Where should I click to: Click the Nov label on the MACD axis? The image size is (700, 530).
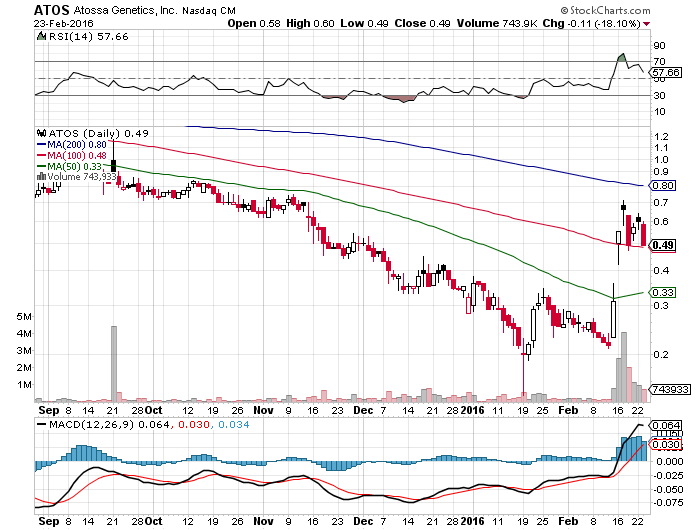263,521
